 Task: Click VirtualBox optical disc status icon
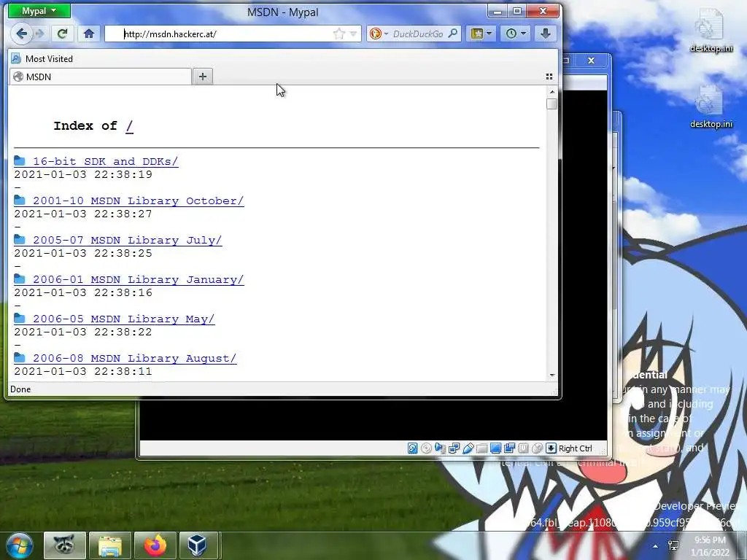pyautogui.click(x=426, y=448)
